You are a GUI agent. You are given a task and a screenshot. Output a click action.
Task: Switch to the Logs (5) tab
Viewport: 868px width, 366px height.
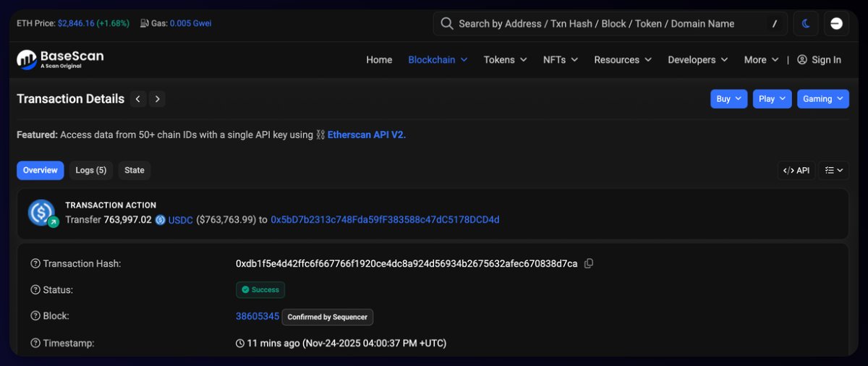(91, 170)
